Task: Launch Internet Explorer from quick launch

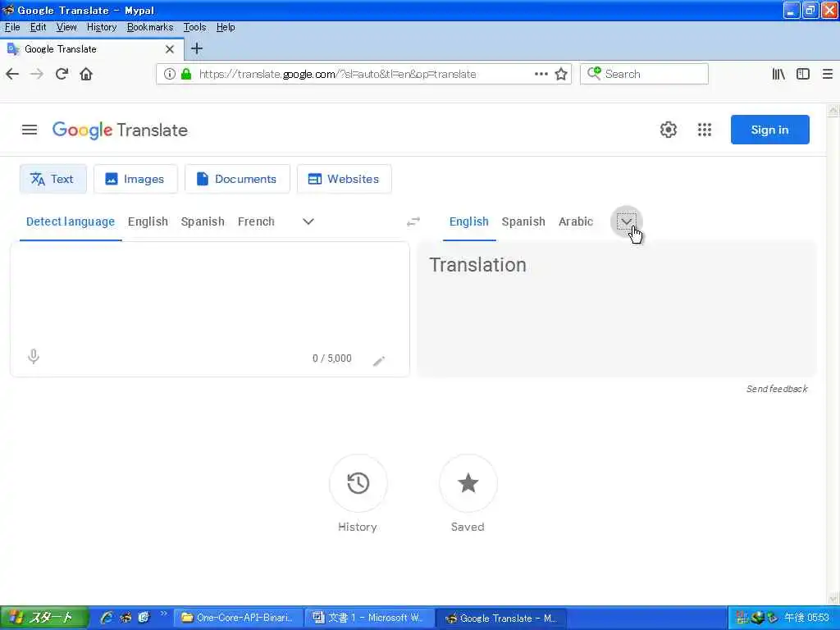Action: [107, 618]
